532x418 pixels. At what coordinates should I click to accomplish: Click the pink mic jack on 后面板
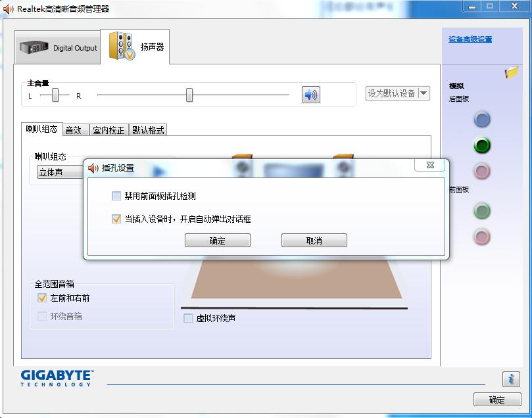pos(481,172)
